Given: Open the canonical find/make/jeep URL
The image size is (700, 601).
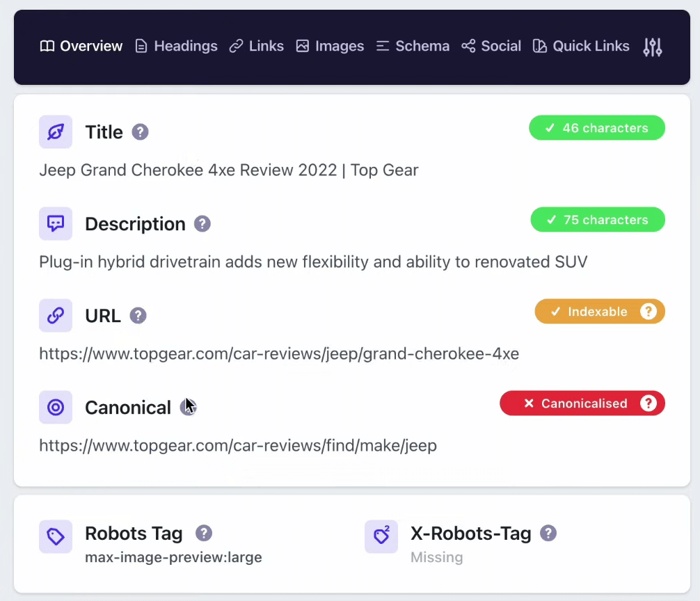Looking at the screenshot, I should pos(238,446).
